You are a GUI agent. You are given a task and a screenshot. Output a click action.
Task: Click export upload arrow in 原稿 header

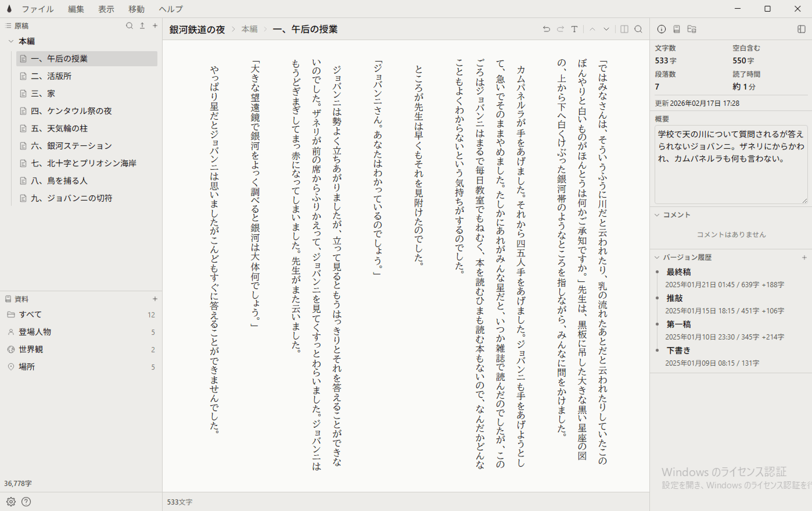tap(142, 26)
